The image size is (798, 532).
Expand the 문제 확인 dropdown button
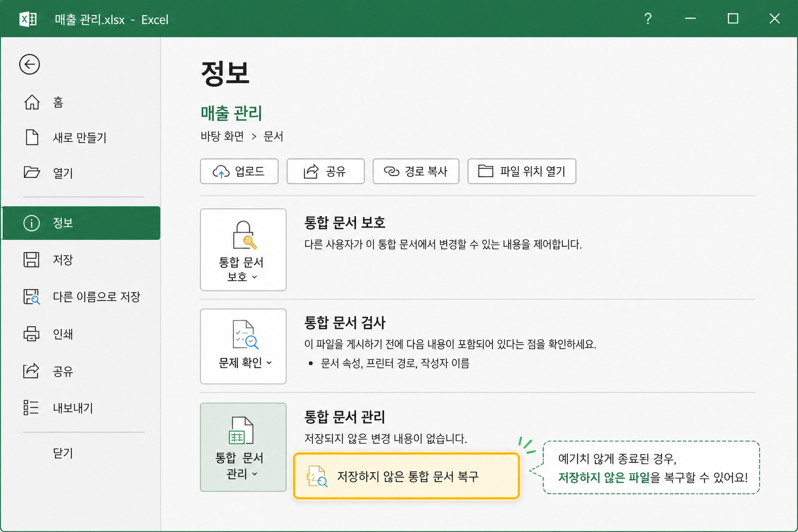(x=243, y=347)
